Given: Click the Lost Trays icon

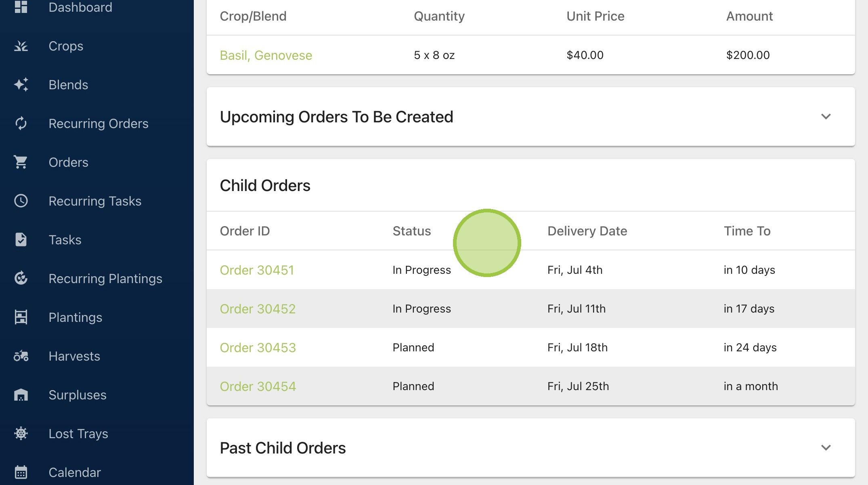Looking at the screenshot, I should point(21,434).
